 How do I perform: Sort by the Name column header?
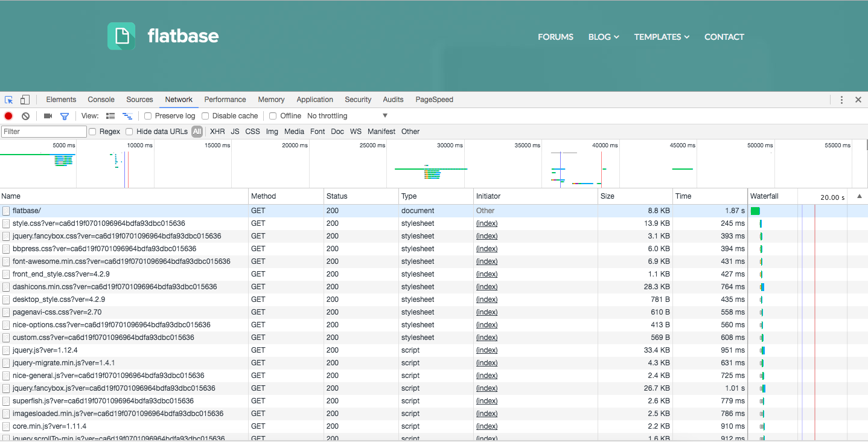pos(124,196)
